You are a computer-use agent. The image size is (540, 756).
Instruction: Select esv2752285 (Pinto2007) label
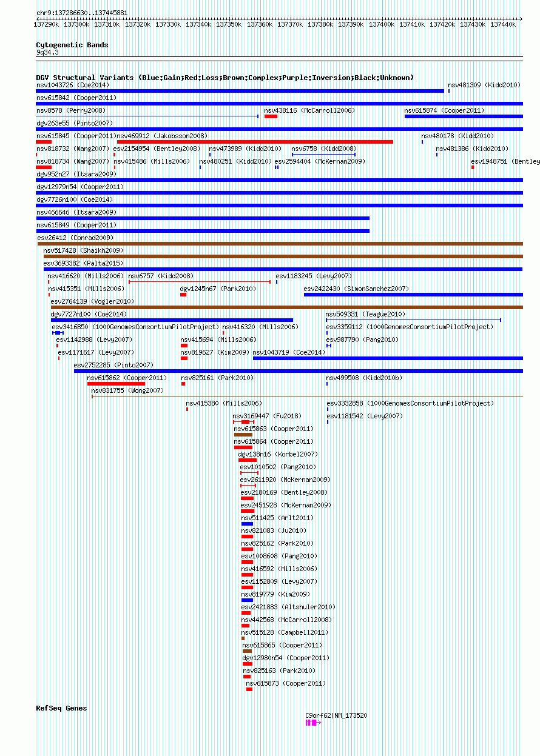pyautogui.click(x=113, y=365)
